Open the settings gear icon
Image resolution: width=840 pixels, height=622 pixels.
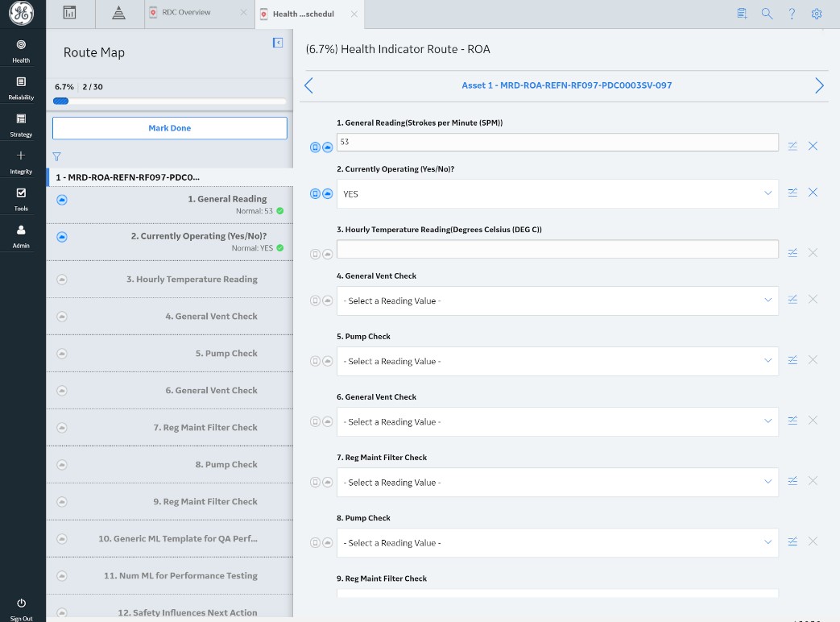(x=817, y=14)
